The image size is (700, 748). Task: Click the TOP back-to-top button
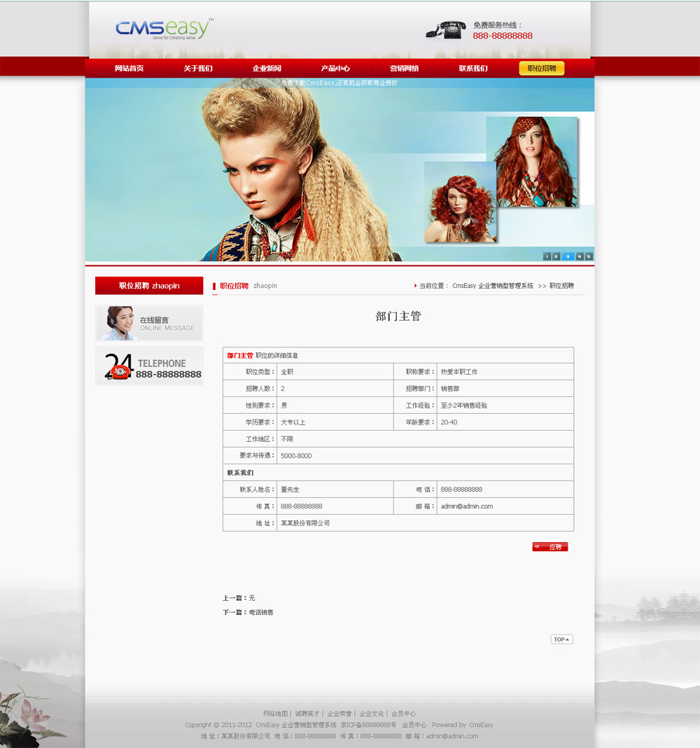pyautogui.click(x=561, y=639)
